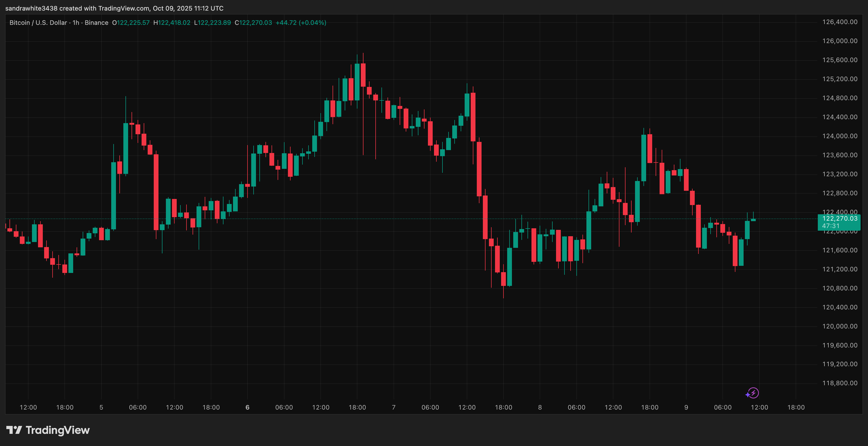The height and width of the screenshot is (446, 868).
Task: Click the 118,800.00 price axis label
Action: [840, 383]
